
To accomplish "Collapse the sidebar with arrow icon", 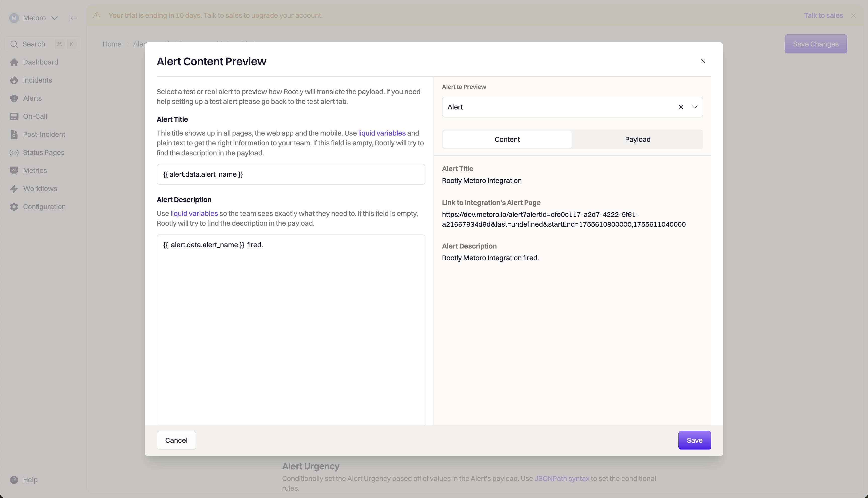I will coord(73,18).
